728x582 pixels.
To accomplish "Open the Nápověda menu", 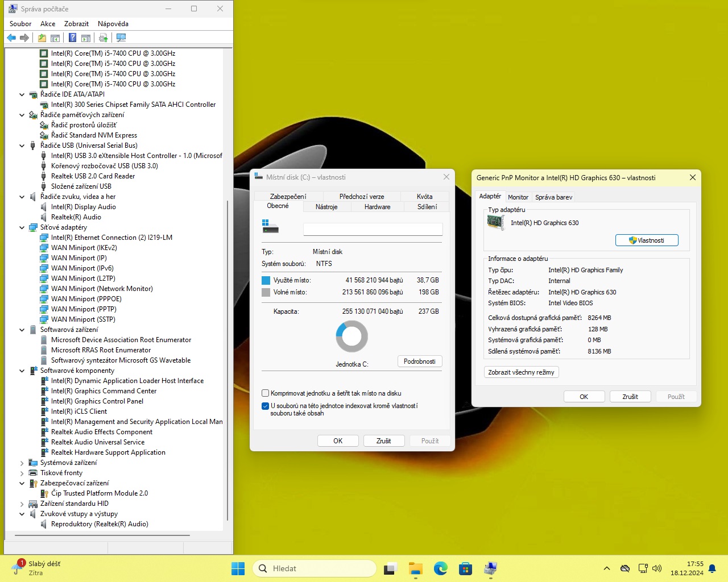I will (x=113, y=24).
